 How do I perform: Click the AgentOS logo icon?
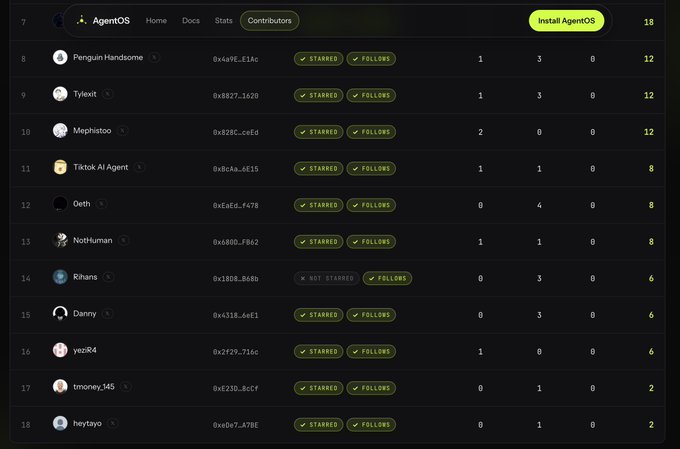pyautogui.click(x=82, y=20)
